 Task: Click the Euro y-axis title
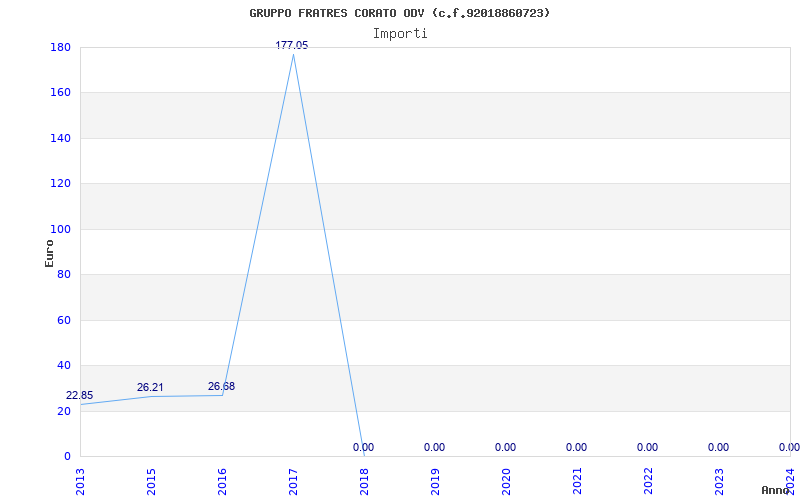49,253
